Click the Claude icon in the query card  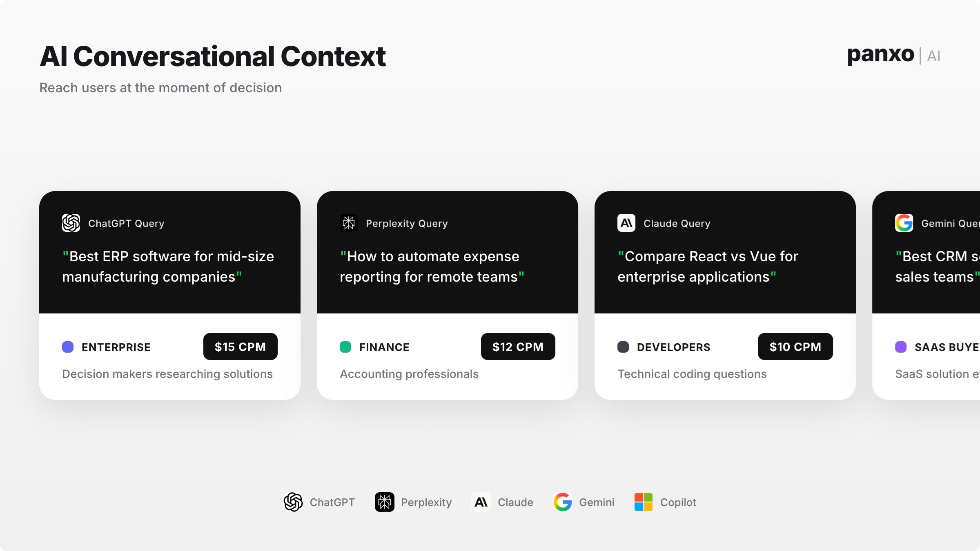[626, 223]
